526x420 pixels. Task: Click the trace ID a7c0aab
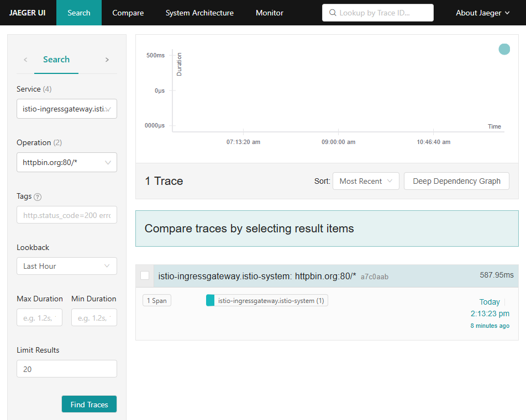pyautogui.click(x=375, y=277)
